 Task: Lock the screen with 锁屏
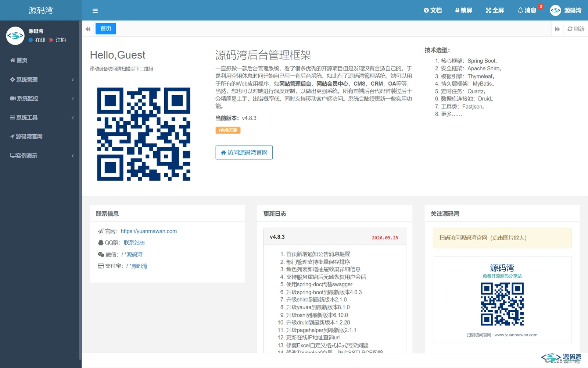463,10
